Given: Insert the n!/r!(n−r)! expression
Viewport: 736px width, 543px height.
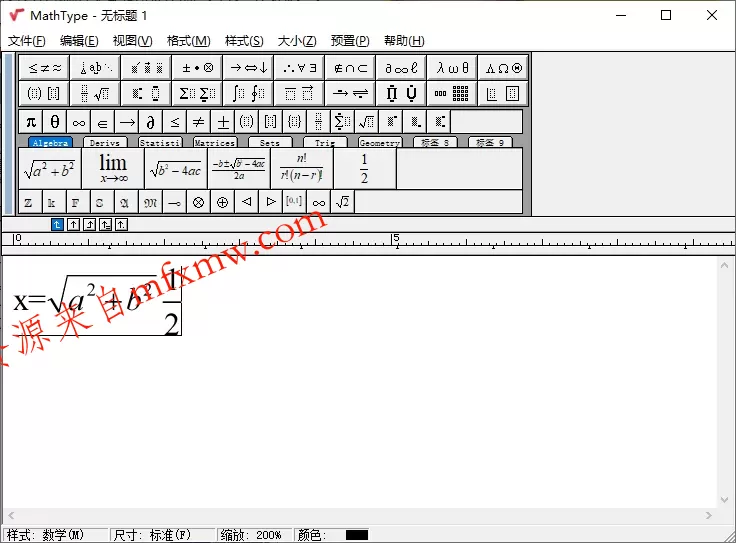Looking at the screenshot, I should (x=302, y=169).
